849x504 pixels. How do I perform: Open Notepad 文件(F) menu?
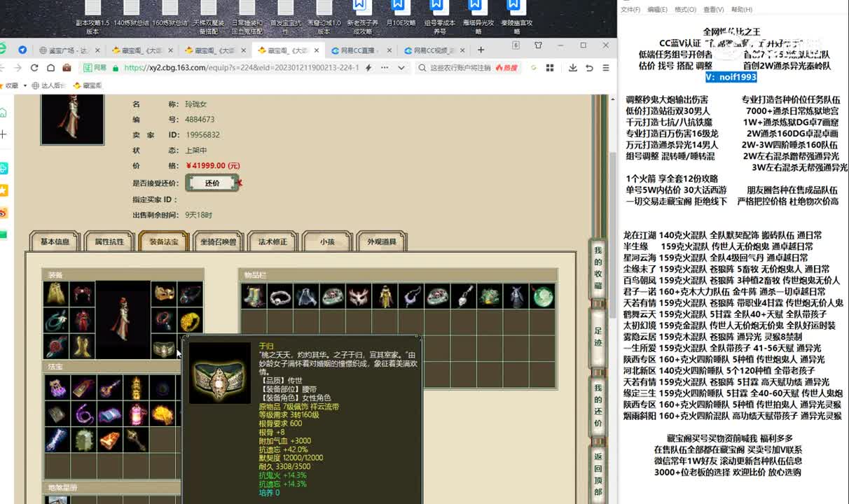point(630,10)
